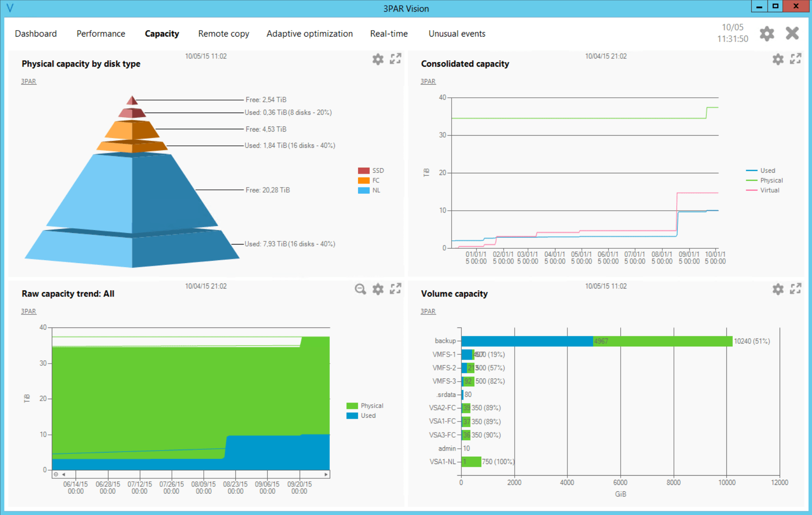Viewport: 812px width, 515px height.
Task: Click the backup volume bar label
Action: click(445, 341)
